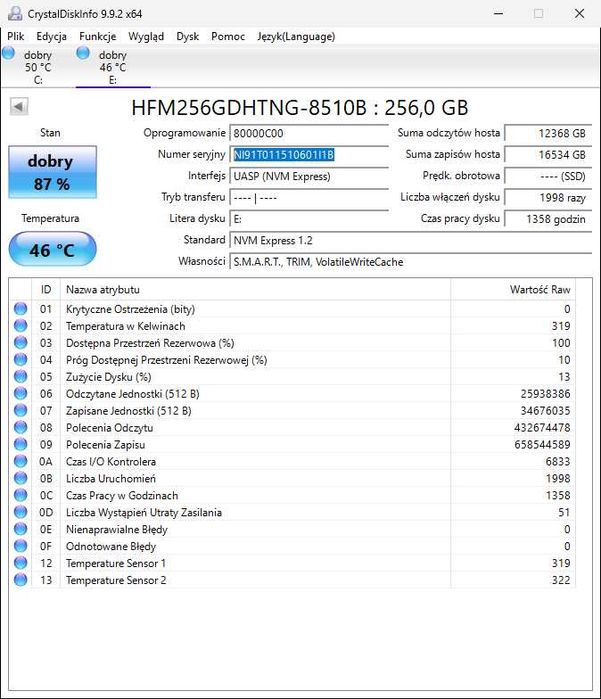The height and width of the screenshot is (699, 601).
Task: Click the ID column header
Action: pyautogui.click(x=45, y=290)
